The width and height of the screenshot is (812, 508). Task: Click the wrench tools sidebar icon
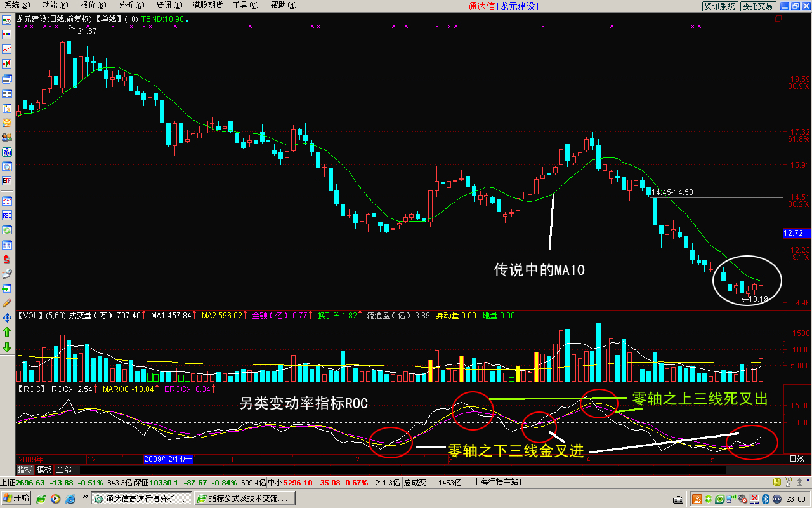pos(7,274)
